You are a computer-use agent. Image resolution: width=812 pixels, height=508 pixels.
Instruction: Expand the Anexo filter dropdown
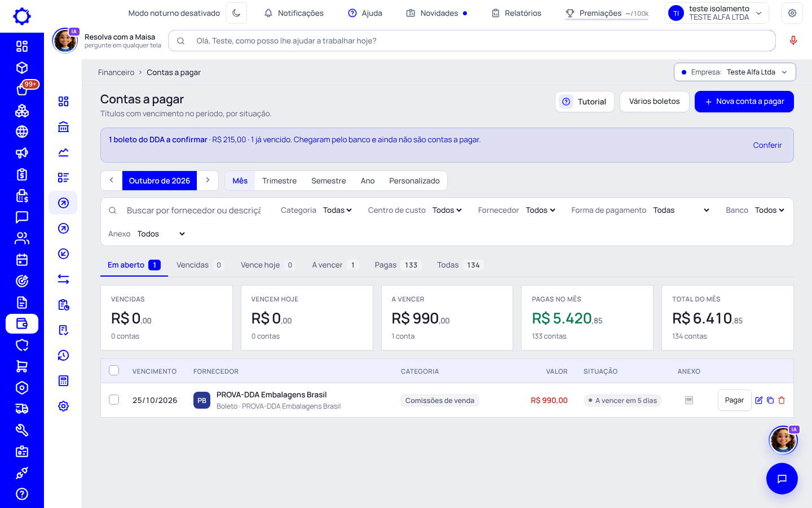(161, 234)
